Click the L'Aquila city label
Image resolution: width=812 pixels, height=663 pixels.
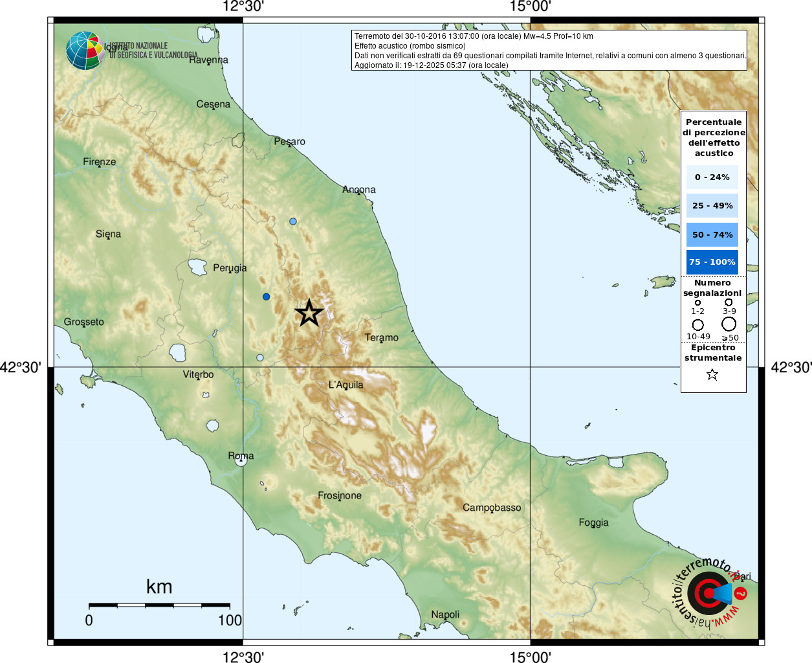[346, 385]
